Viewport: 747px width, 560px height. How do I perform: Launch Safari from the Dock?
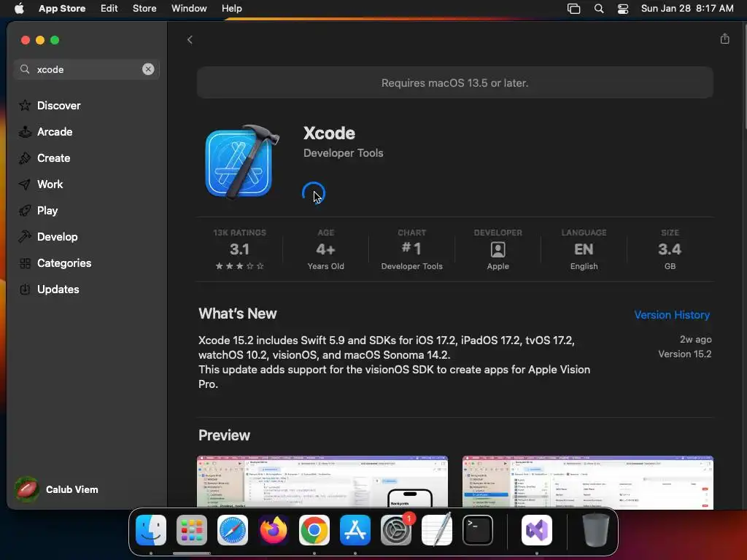(x=233, y=530)
